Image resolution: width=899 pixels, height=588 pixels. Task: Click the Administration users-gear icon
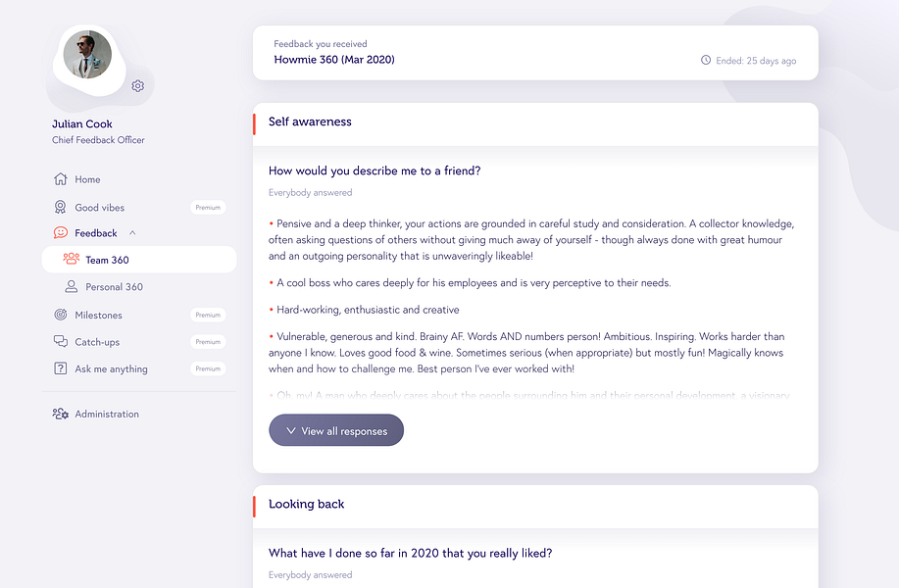point(61,414)
